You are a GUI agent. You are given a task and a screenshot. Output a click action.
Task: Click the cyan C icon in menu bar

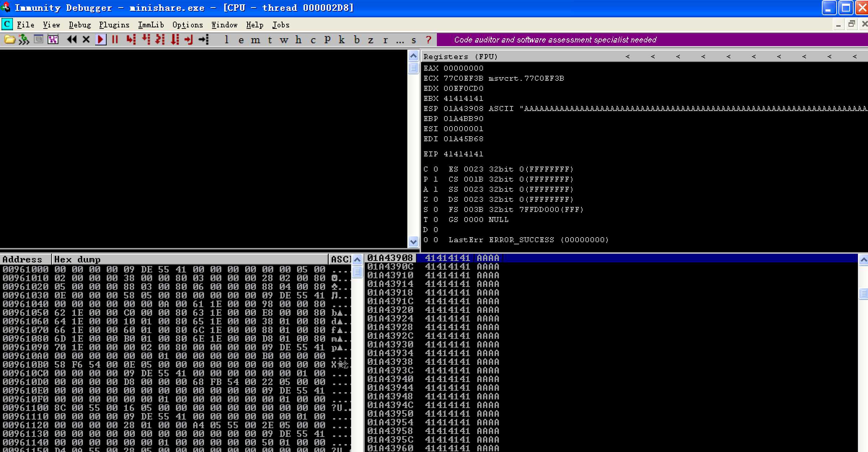(7, 25)
